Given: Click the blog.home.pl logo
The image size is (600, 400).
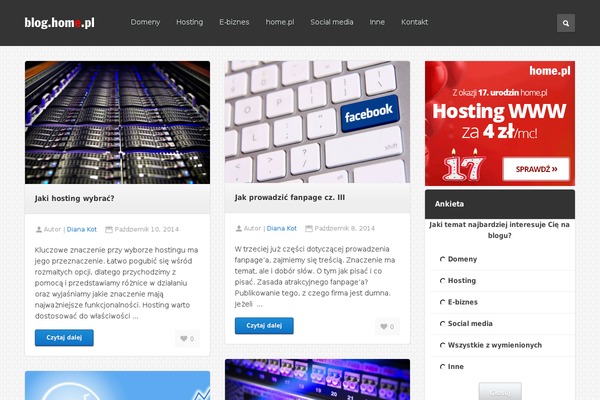Looking at the screenshot, I should tap(59, 23).
